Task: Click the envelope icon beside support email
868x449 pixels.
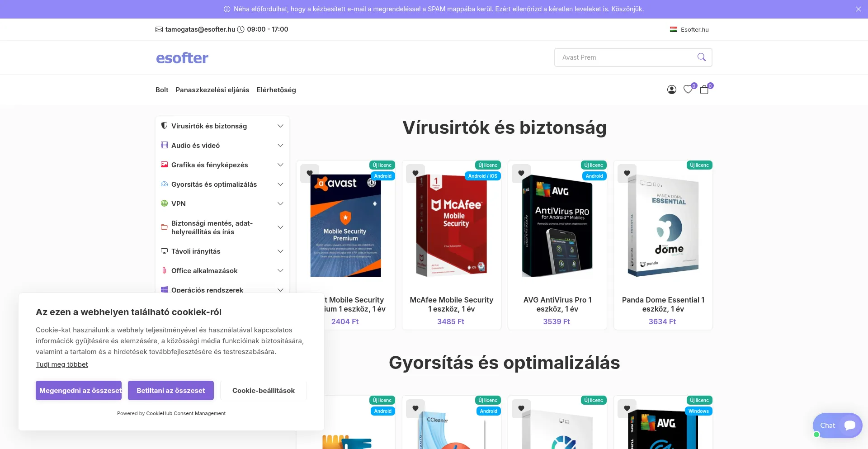Action: coord(159,29)
